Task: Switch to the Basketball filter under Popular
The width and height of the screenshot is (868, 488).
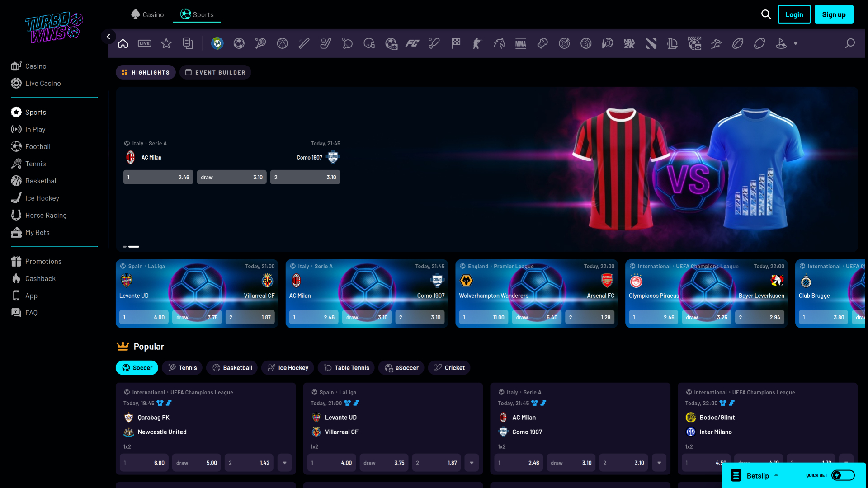Action: click(232, 367)
